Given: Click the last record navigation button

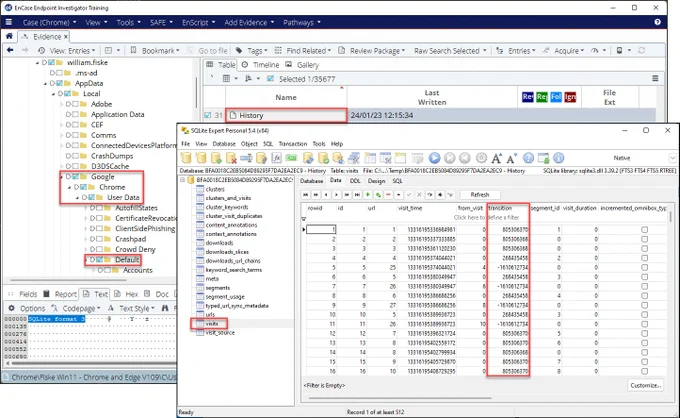Looking at the screenshot, I should [357, 195].
